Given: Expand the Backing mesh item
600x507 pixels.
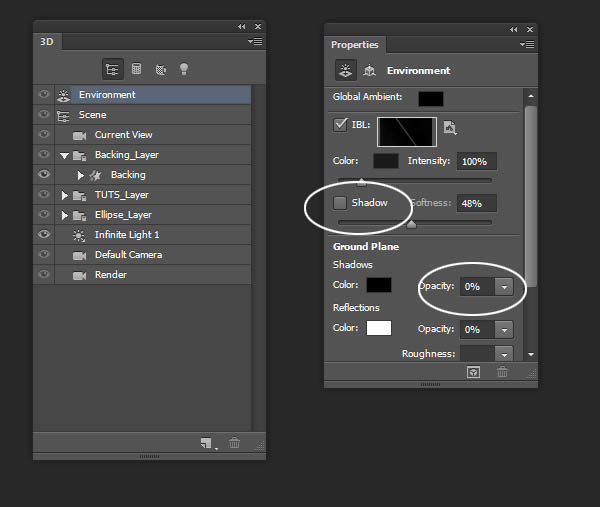Looking at the screenshot, I should (81, 175).
